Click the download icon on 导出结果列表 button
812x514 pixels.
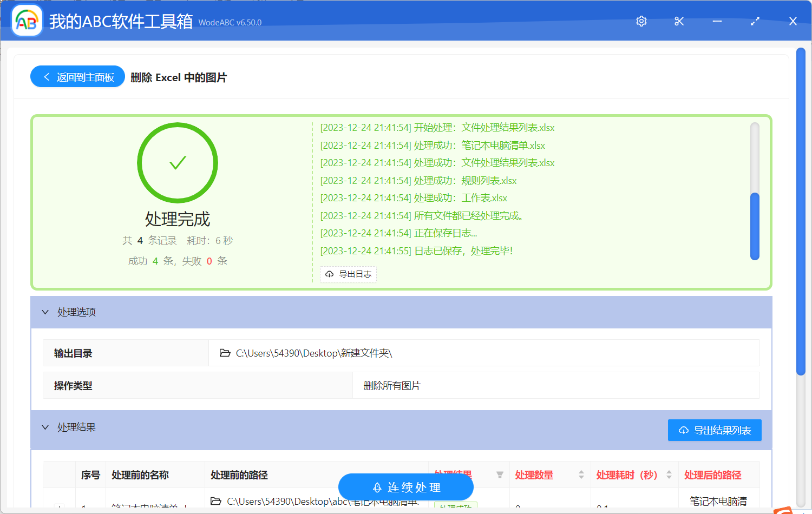(683, 430)
